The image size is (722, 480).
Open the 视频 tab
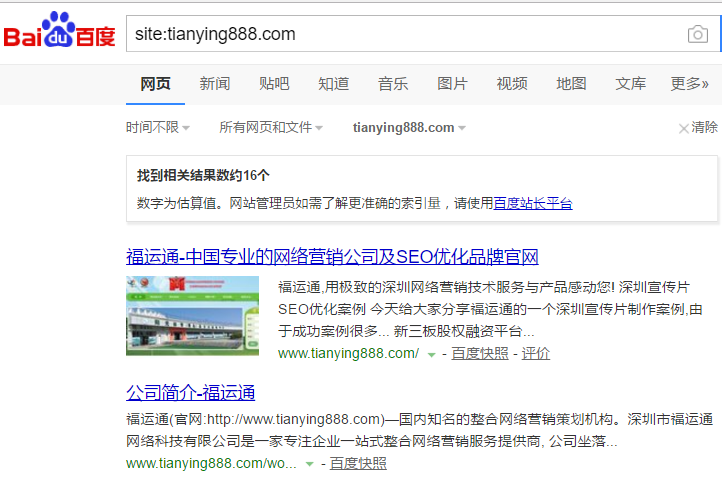coord(512,84)
